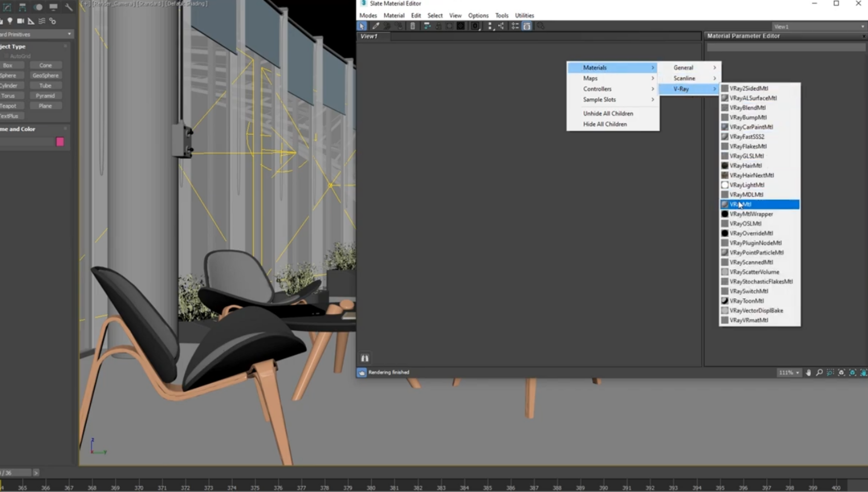Activate the Zoom magnifier icon in status bar
Screen dimensions: 868x492
pos(819,372)
